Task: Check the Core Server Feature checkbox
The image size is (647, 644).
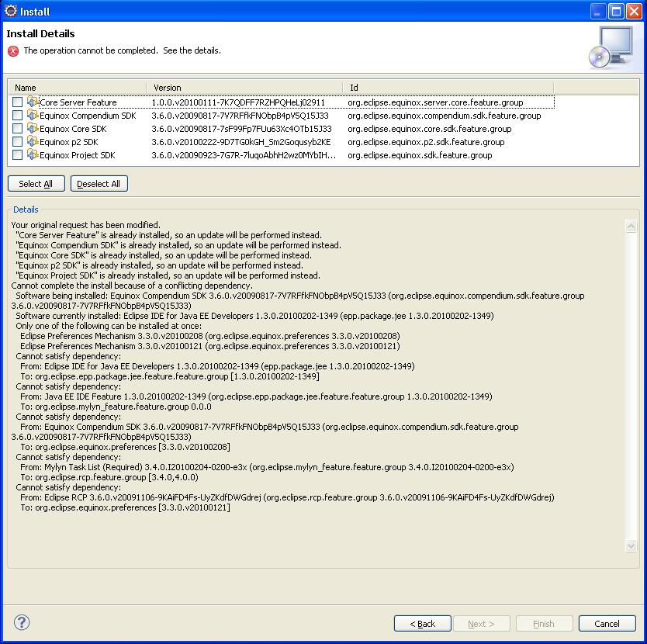Action: click(17, 102)
